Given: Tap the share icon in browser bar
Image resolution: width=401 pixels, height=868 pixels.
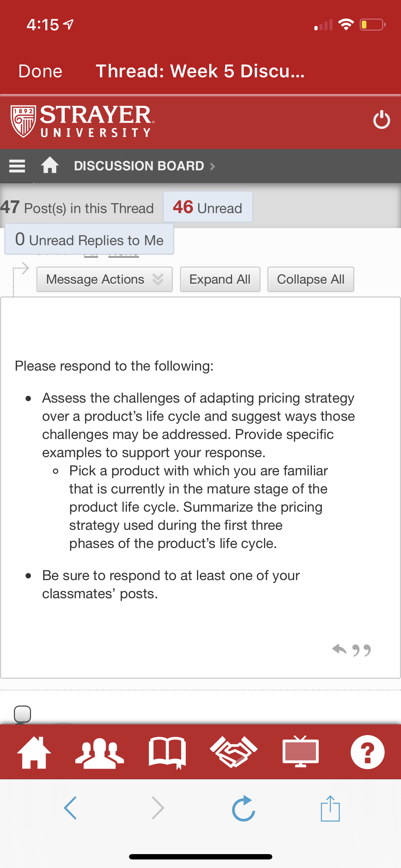Looking at the screenshot, I should click(330, 808).
